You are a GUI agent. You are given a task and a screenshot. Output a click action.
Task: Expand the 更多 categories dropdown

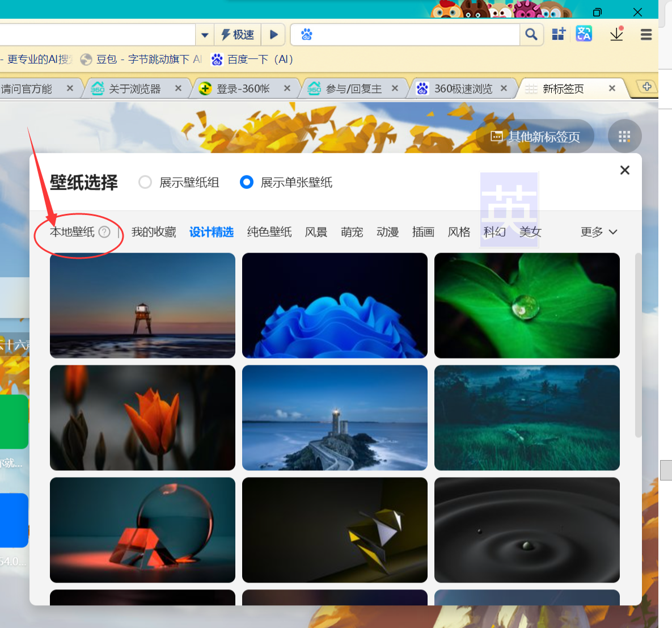tap(599, 232)
